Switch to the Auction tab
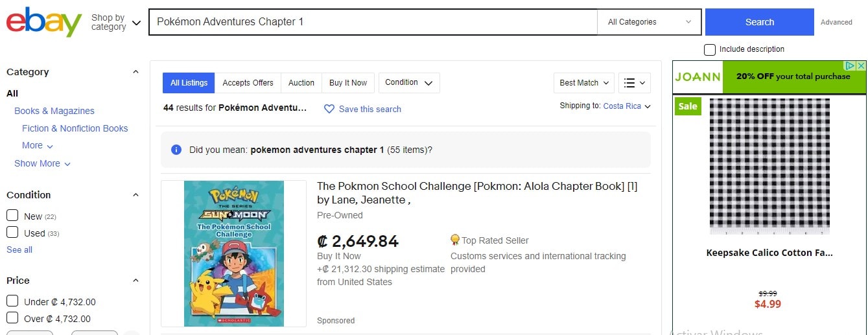Image resolution: width=868 pixels, height=335 pixels. point(301,83)
